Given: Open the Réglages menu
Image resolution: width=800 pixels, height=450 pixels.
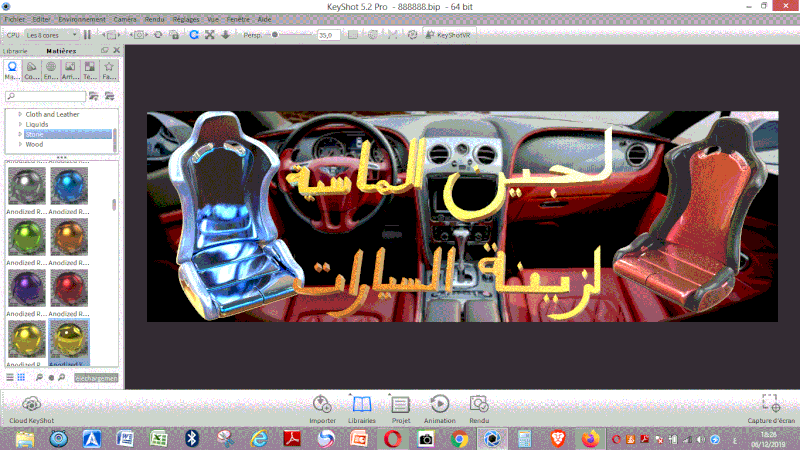Looking at the screenshot, I should (186, 19).
